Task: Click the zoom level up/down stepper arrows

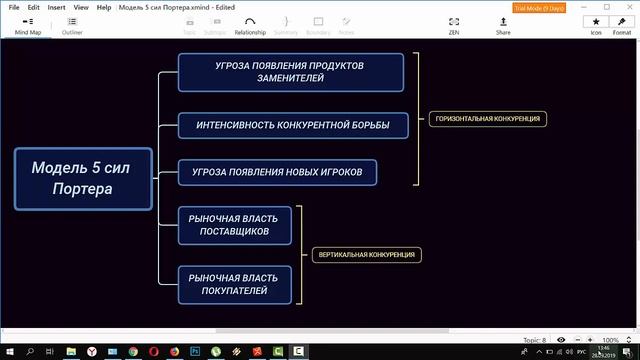Action: (629, 340)
